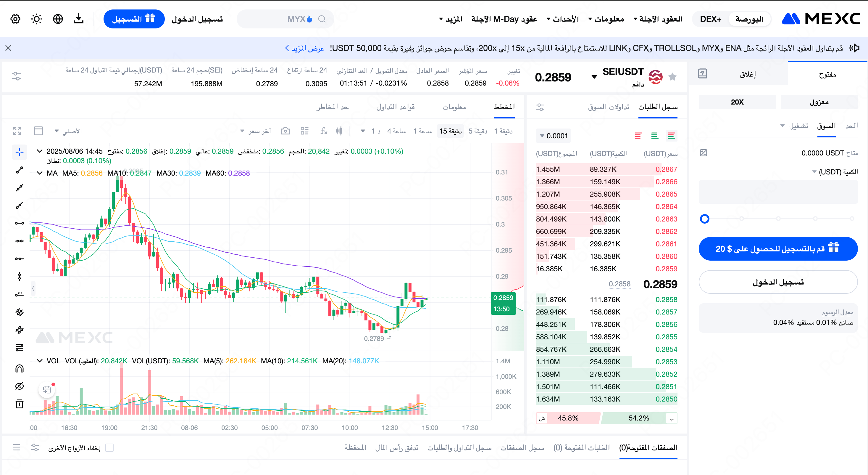
Task: Expand chart to fullscreen
Action: 17,131
